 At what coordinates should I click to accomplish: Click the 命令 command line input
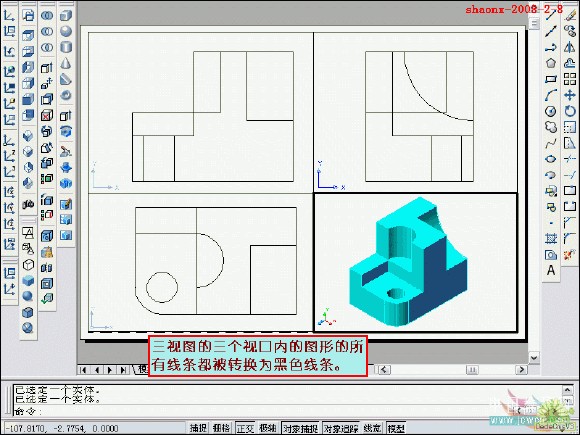(287, 411)
